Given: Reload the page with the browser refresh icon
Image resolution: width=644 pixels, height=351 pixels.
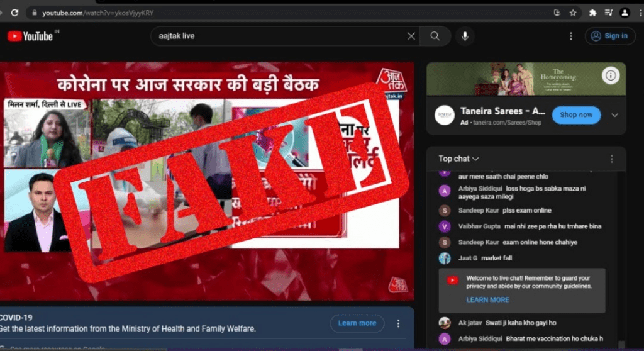Looking at the screenshot, I should click(15, 13).
